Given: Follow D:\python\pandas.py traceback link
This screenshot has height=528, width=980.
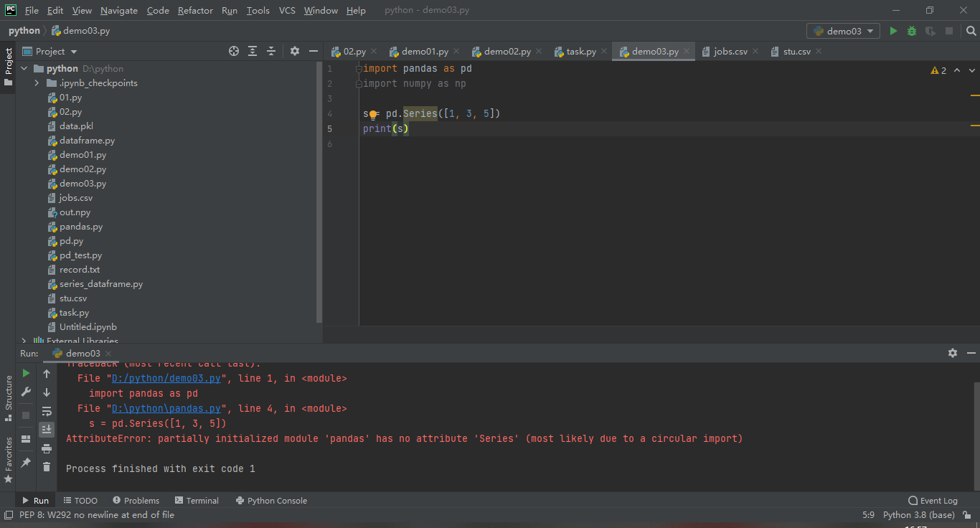Looking at the screenshot, I should pyautogui.click(x=166, y=408).
